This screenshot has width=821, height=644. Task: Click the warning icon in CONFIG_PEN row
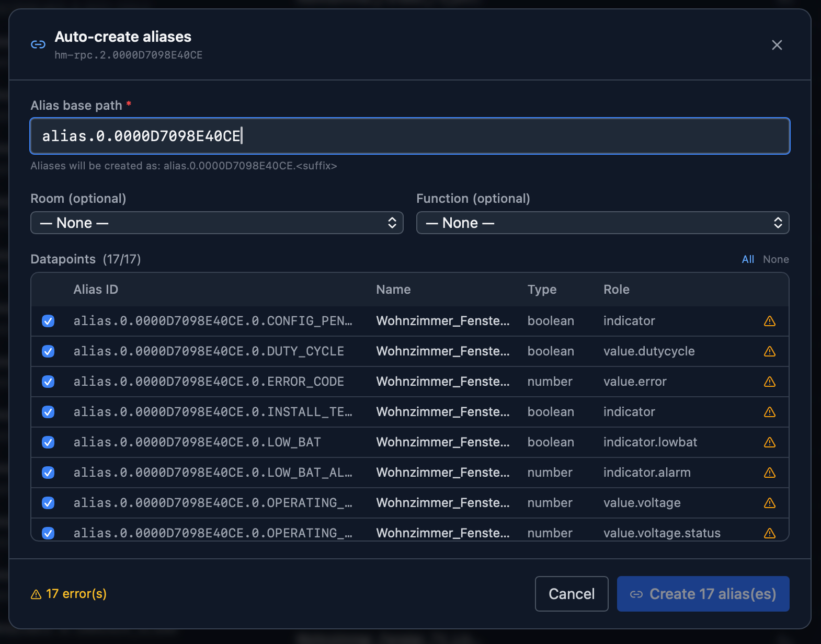[770, 321]
